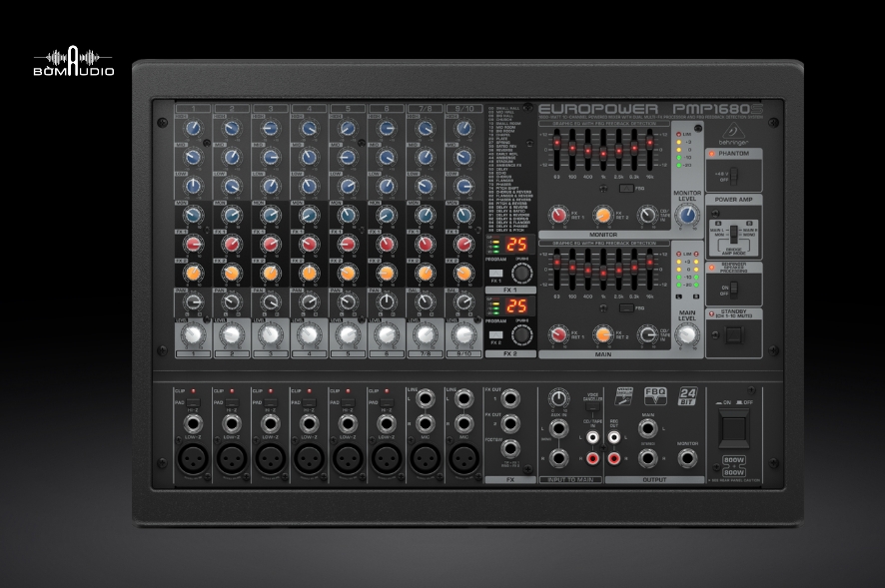
Task: Click channel 3 MID EQ knob
Action: tap(271, 158)
